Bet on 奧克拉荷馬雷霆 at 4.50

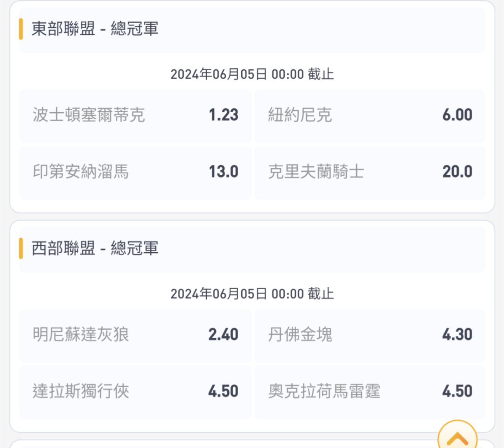(x=370, y=392)
